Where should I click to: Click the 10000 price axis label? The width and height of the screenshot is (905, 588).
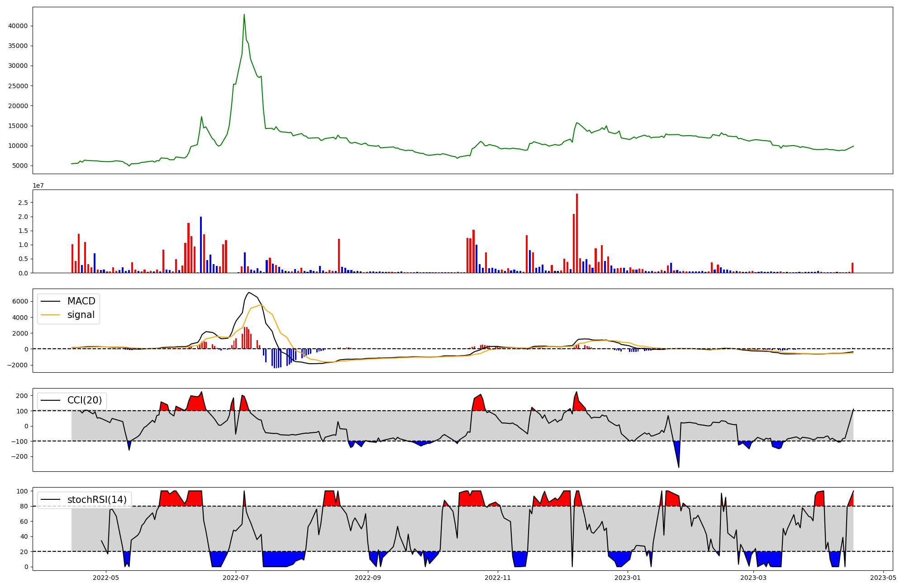click(18, 146)
